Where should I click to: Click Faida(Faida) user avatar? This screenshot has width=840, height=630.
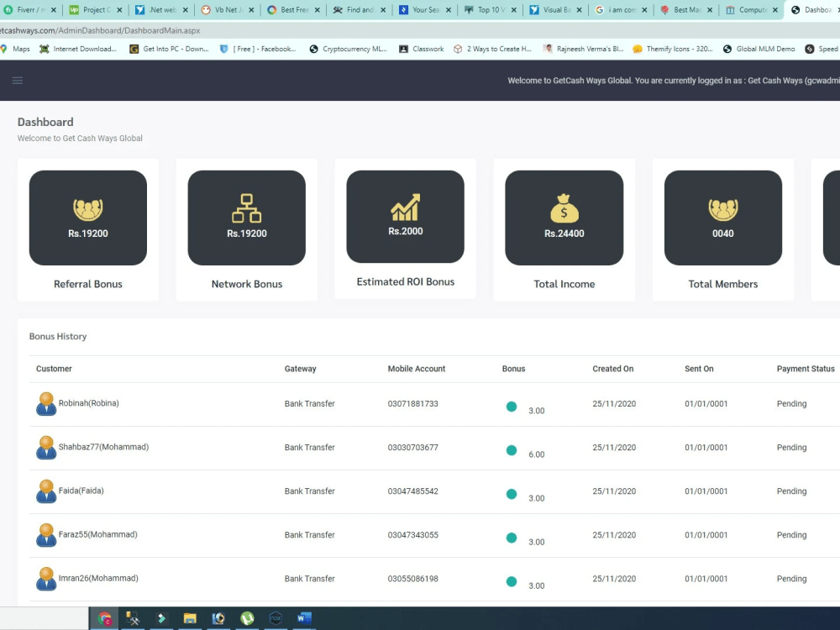tap(46, 491)
